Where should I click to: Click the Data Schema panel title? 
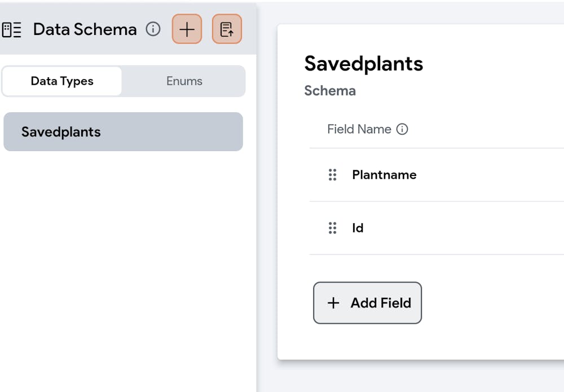85,29
